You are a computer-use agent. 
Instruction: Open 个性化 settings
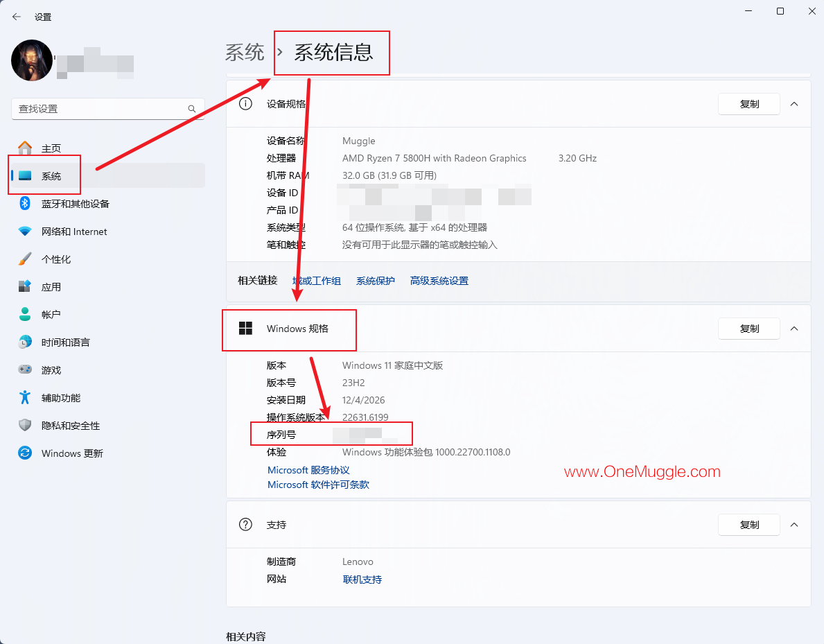[107, 259]
